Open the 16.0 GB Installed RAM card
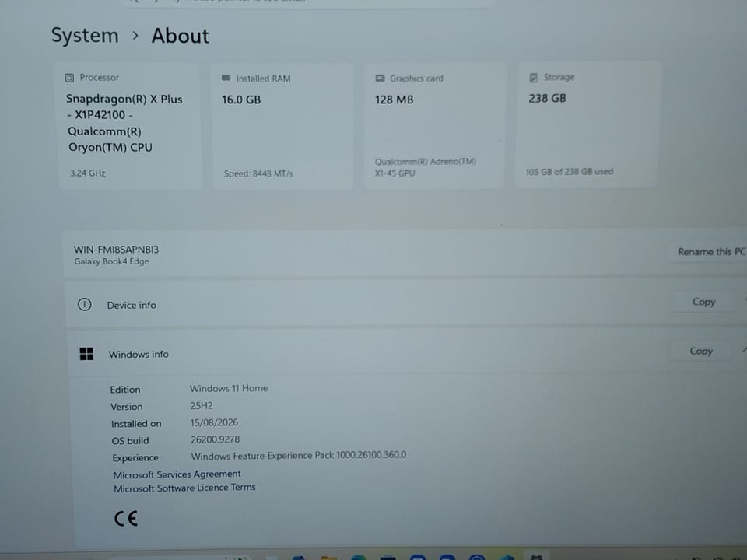Viewport: 747px width, 560px height. tap(283, 126)
